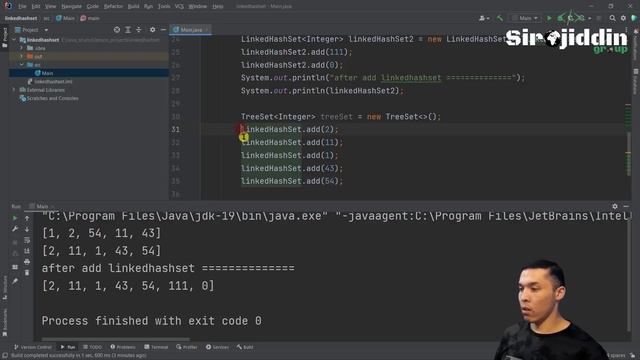Viewport: 640px width, 360px height.
Task: Hide the Run tool window
Action: (x=626, y=207)
